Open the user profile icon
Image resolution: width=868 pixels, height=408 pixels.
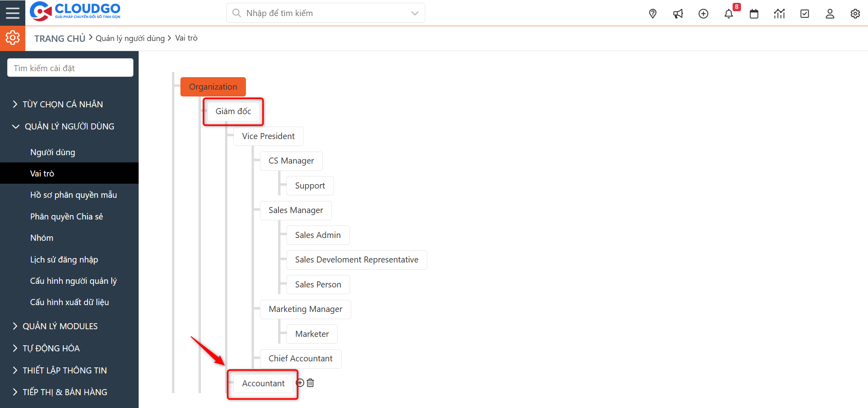(x=829, y=13)
